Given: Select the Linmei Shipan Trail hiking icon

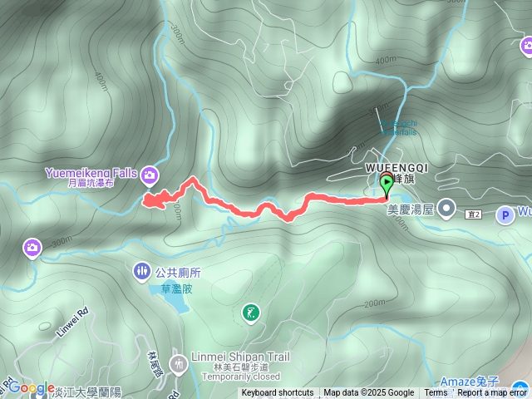Looking at the screenshot, I should pos(178,365).
